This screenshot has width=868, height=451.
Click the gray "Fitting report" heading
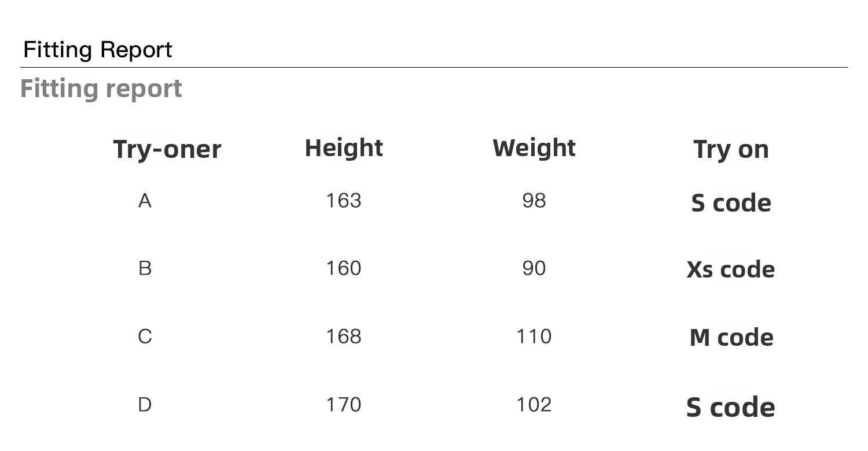(101, 89)
